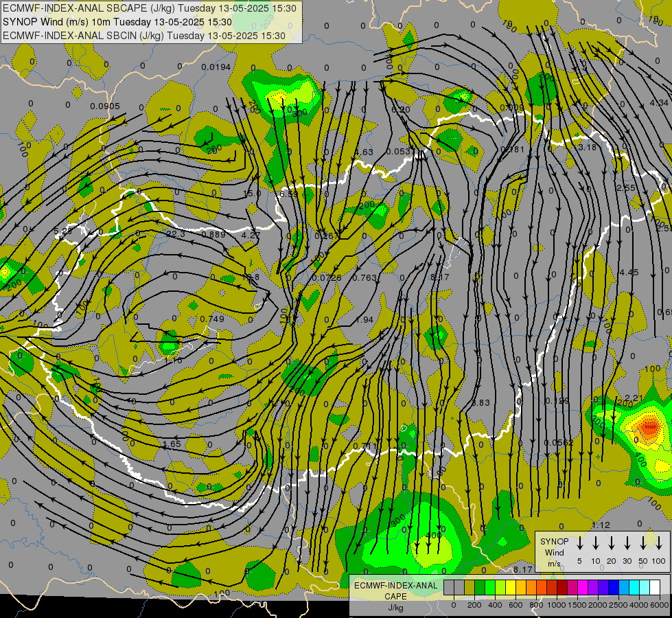Pick the dark red swatch above 1000
The image size is (672, 618).
562,588
